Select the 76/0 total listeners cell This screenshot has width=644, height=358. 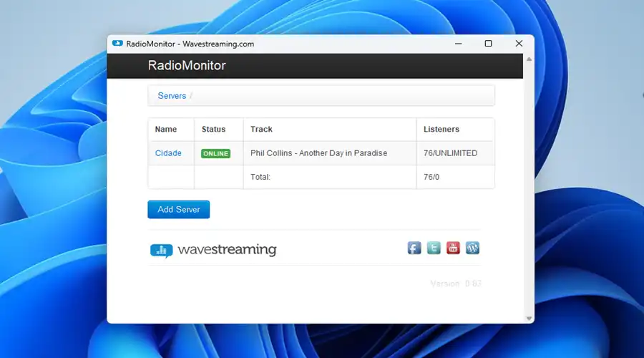click(x=456, y=177)
